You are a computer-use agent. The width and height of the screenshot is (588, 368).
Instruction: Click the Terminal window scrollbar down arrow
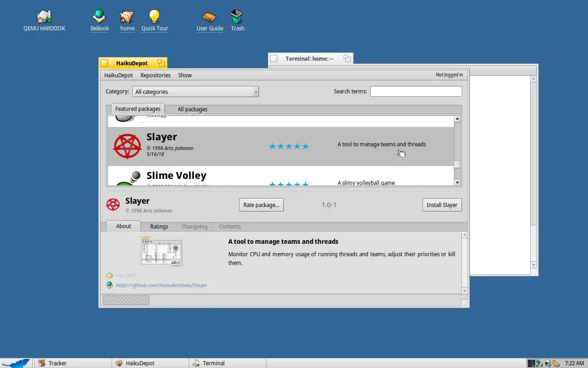533,265
